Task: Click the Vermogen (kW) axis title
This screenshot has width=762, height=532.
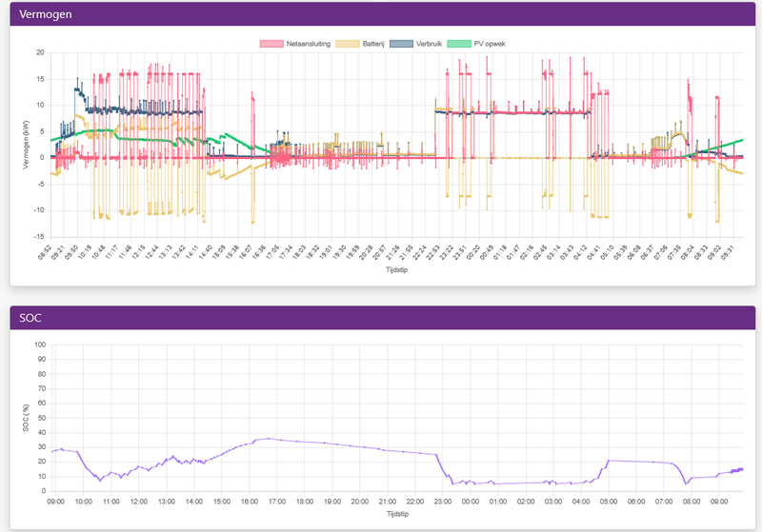Action: coord(26,145)
